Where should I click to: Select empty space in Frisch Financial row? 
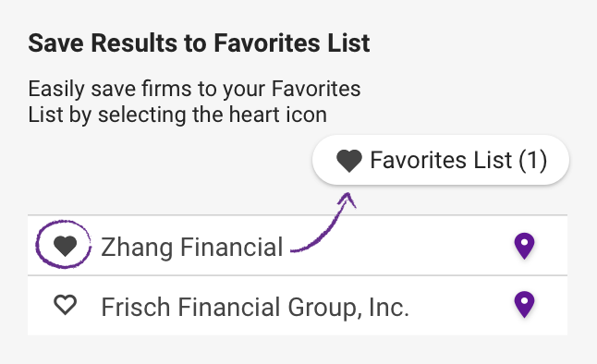[x=461, y=306]
